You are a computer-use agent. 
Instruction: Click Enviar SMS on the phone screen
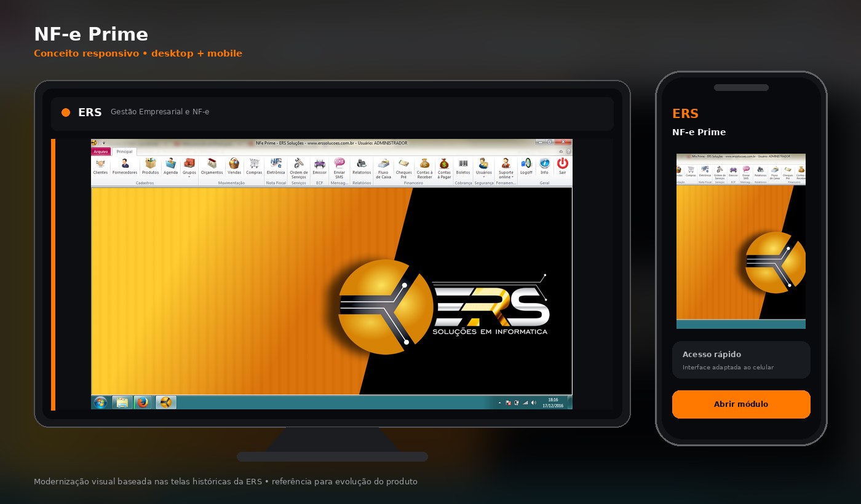coord(746,172)
